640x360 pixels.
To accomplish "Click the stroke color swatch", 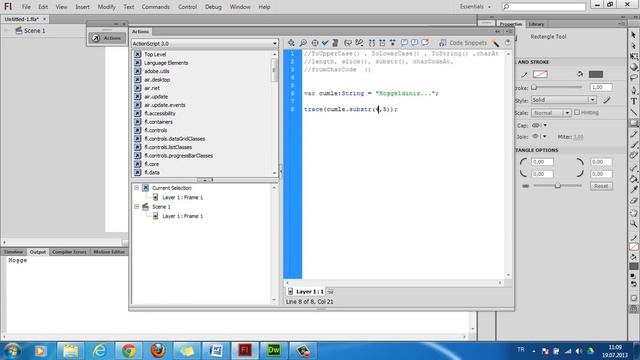I will [x=540, y=74].
